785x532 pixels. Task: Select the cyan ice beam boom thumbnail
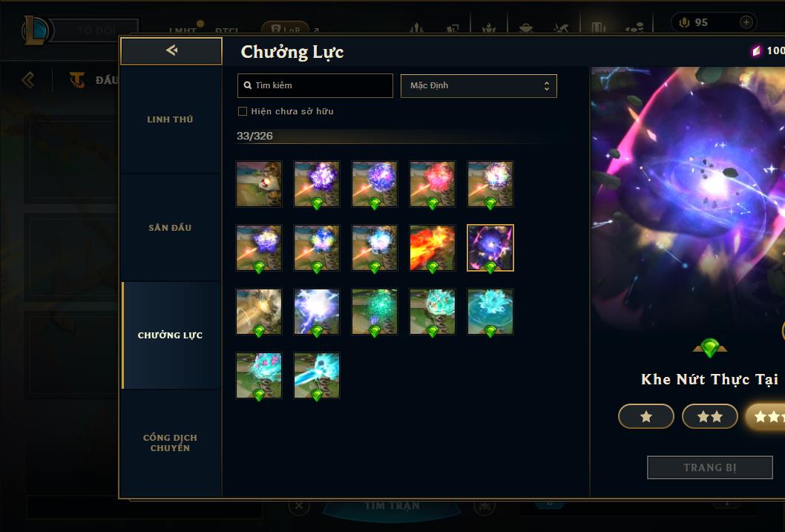316,375
